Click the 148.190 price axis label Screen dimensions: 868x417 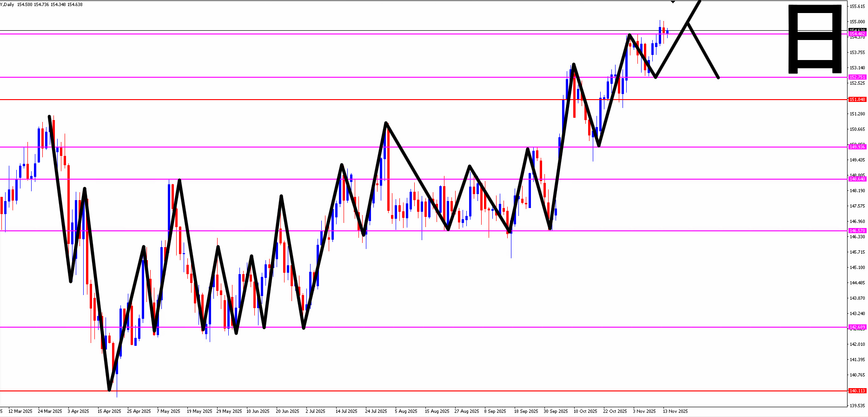pyautogui.click(x=857, y=191)
